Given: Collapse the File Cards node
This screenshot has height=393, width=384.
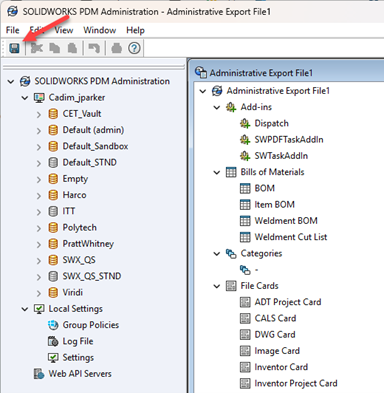Looking at the screenshot, I should pos(217,286).
